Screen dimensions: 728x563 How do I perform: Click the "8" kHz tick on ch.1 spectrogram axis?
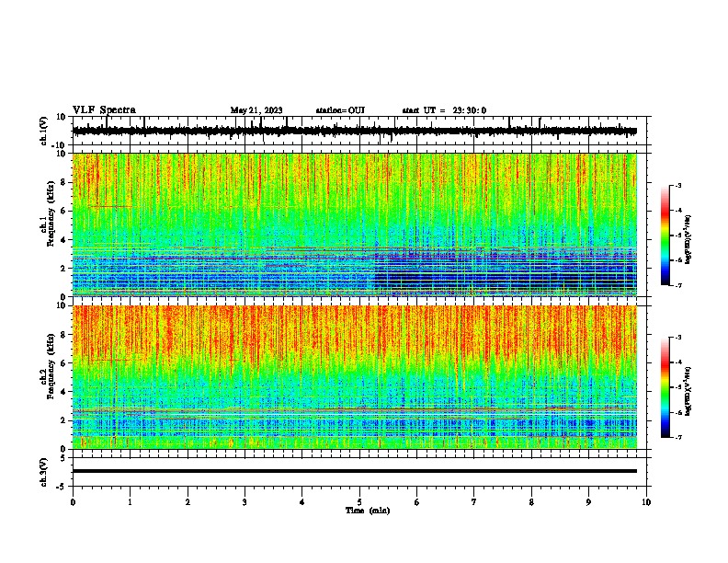pyautogui.click(x=64, y=182)
